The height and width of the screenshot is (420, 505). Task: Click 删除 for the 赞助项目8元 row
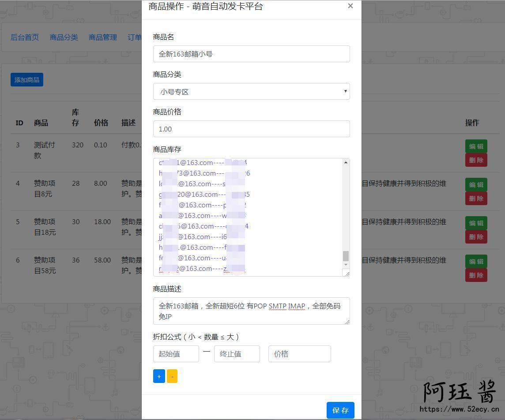coord(476,199)
